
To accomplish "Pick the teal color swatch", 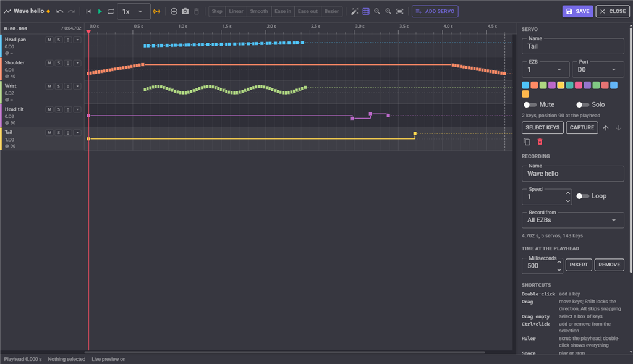I will [x=569, y=85].
